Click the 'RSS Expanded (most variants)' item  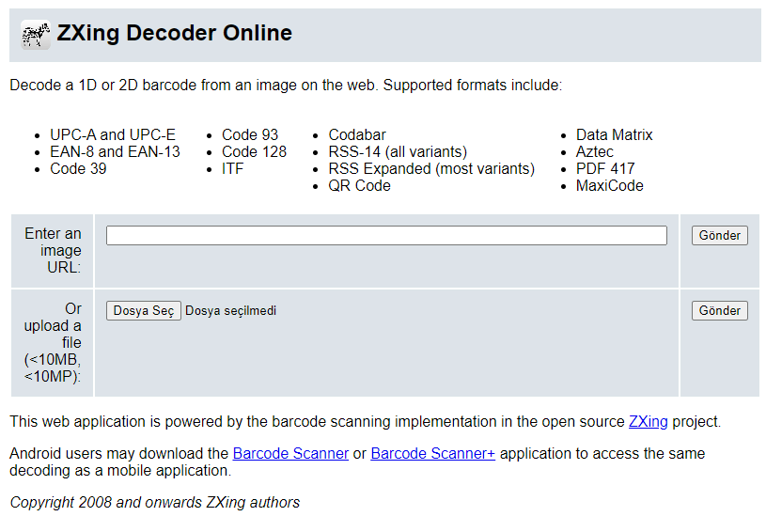[431, 169]
